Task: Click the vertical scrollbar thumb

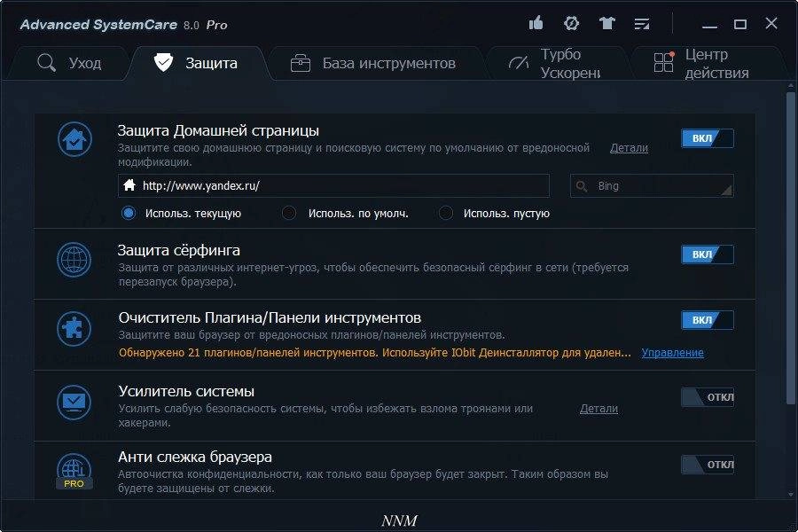Action: pyautogui.click(x=790, y=246)
